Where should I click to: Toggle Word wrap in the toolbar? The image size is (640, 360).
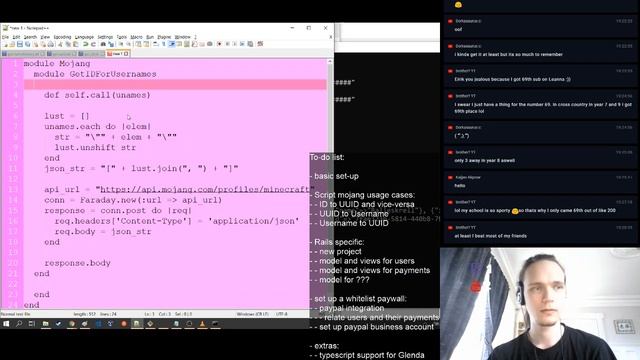(x=156, y=44)
